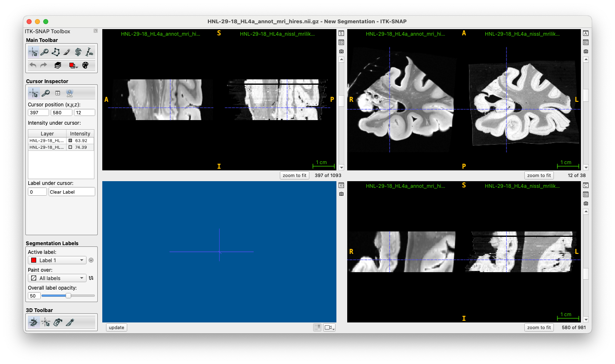Select the 3D crosshair cursor tool
Image resolution: width=615 pixels, height=364 pixels.
[x=46, y=322]
